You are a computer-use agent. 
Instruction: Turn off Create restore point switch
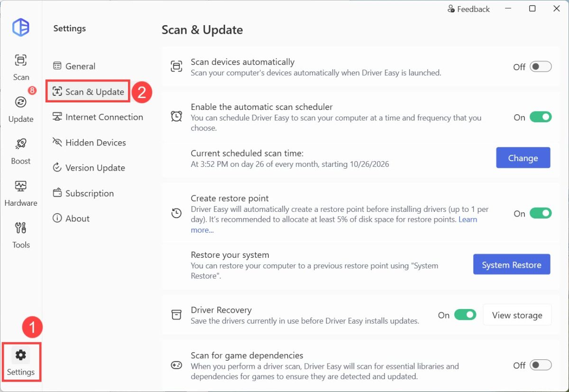(x=541, y=213)
